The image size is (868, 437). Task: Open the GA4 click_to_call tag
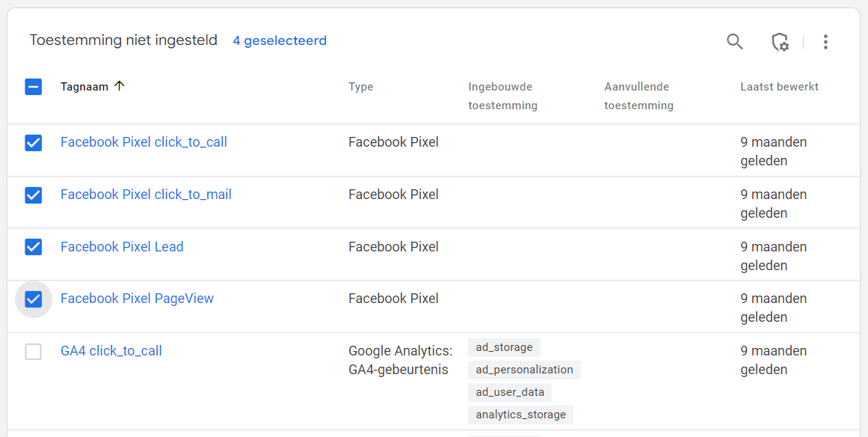click(x=111, y=351)
